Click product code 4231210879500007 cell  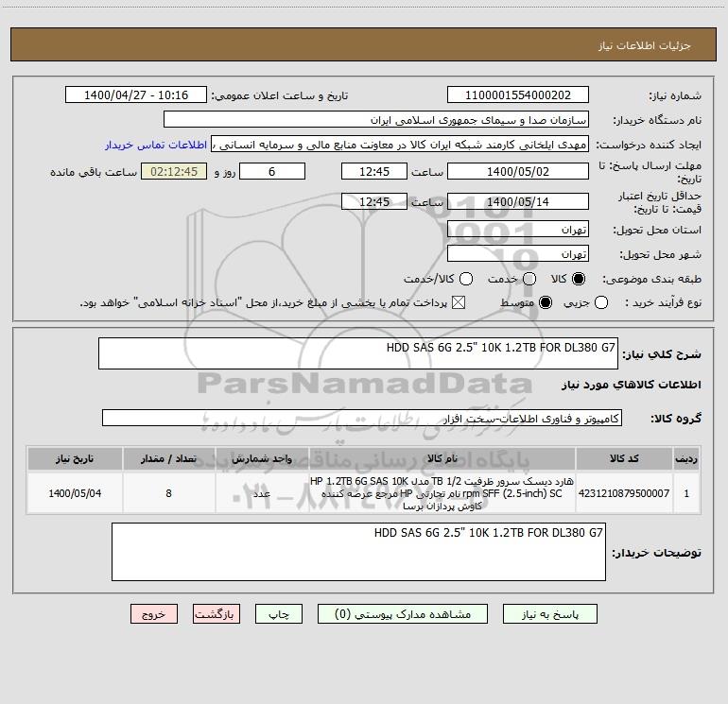[x=624, y=493]
